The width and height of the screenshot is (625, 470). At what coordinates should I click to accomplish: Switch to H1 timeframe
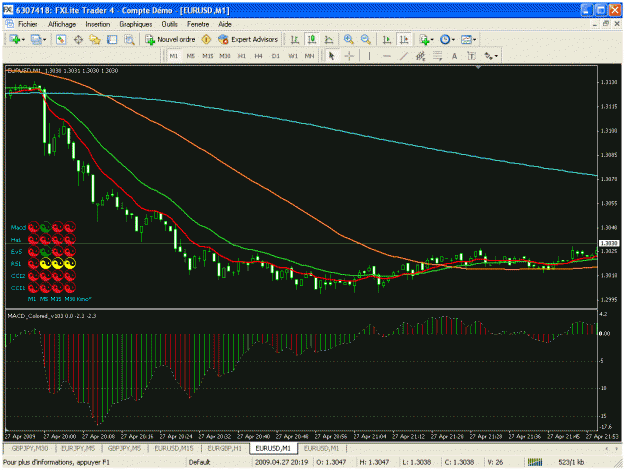(x=242, y=56)
